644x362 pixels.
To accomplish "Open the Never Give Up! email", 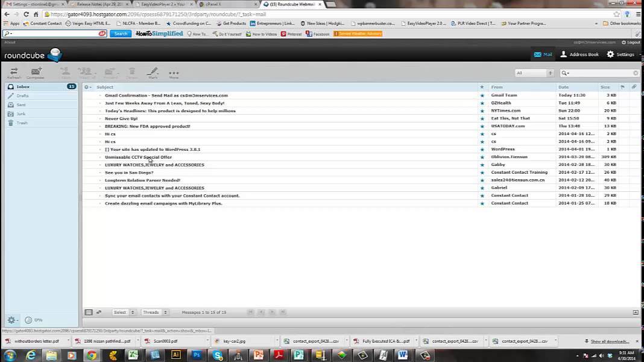I will pyautogui.click(x=121, y=118).
